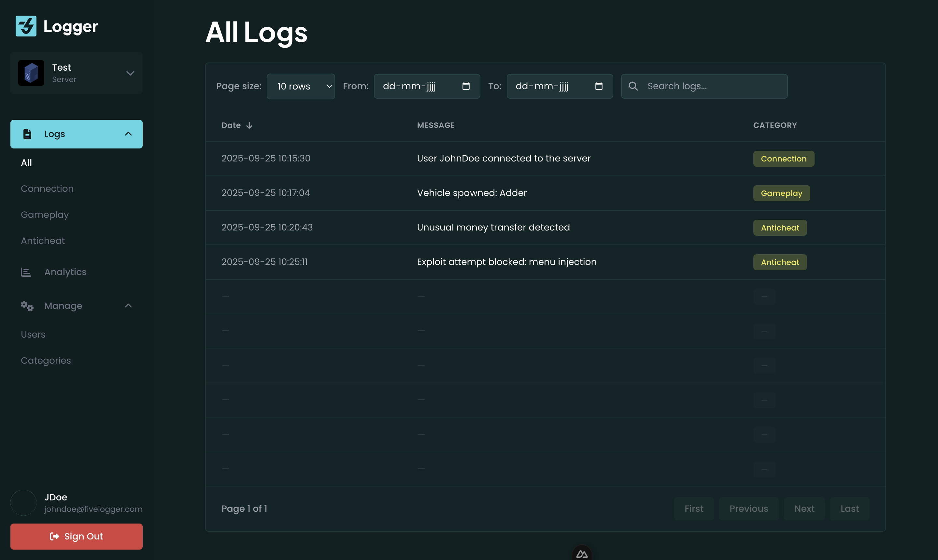Click the Sign Out button
Image resolution: width=938 pixels, height=560 pixels.
point(76,536)
